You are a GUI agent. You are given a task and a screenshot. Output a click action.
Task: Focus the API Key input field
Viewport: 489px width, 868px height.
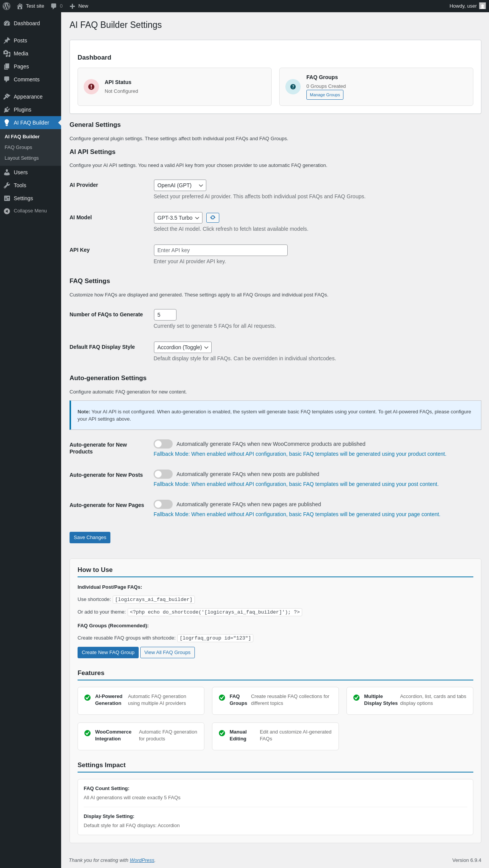pos(220,250)
